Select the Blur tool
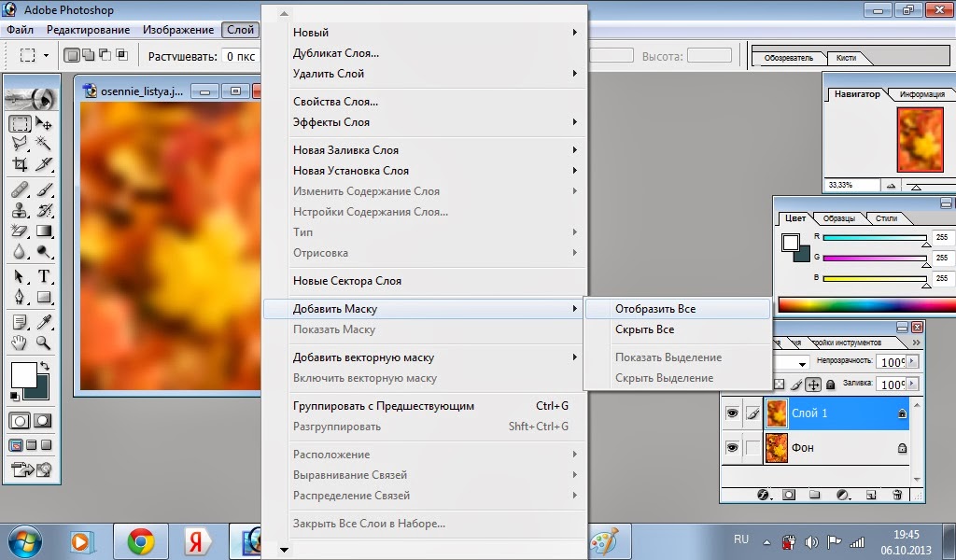The height and width of the screenshot is (560, 956). tap(20, 251)
